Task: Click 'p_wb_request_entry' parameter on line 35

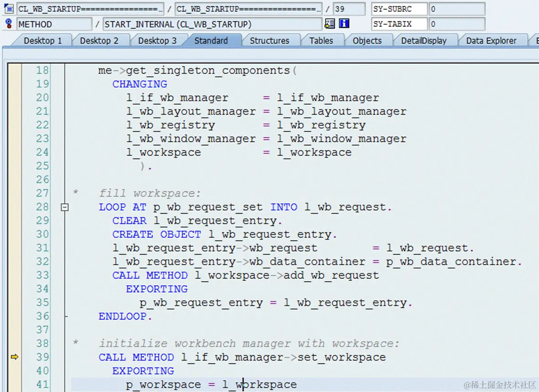Action: pyautogui.click(x=201, y=303)
